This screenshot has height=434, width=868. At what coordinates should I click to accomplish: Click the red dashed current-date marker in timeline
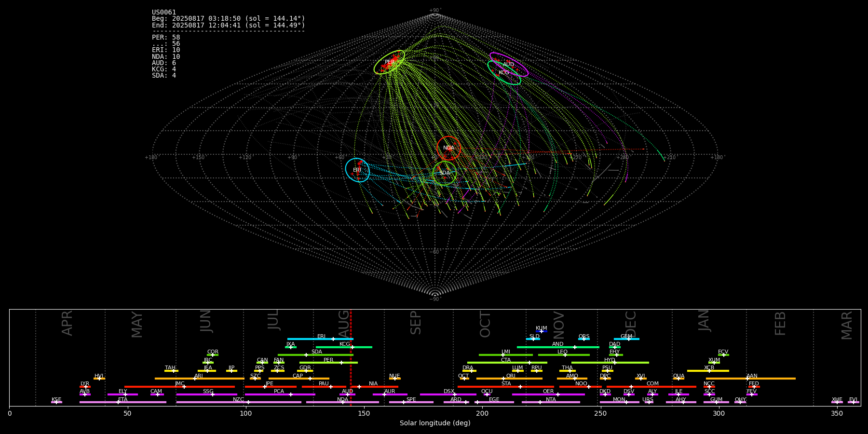point(351,357)
